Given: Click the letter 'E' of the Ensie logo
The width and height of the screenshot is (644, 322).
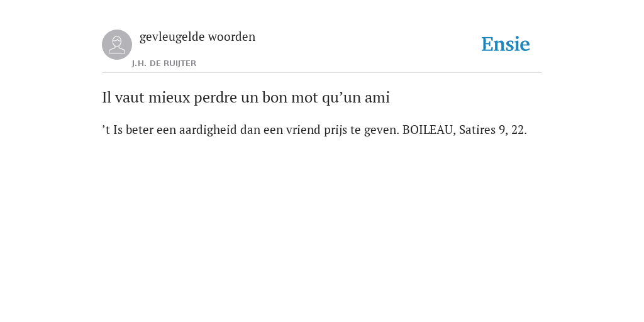Looking at the screenshot, I should click(x=487, y=44).
